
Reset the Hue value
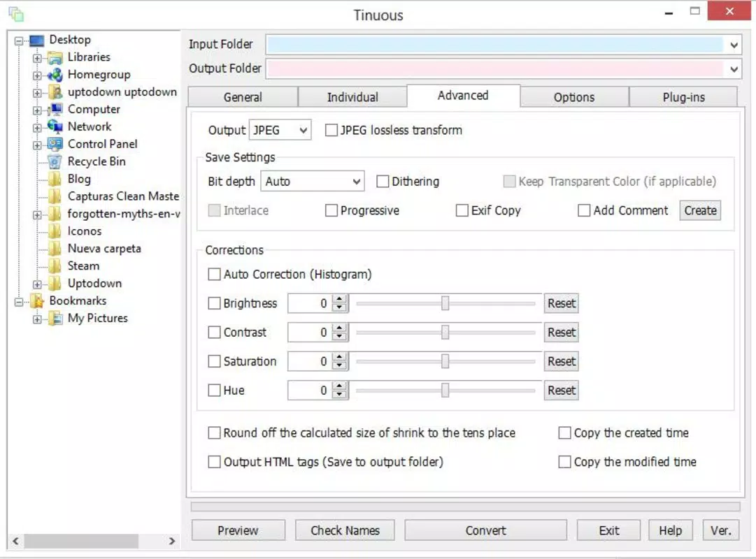click(561, 391)
